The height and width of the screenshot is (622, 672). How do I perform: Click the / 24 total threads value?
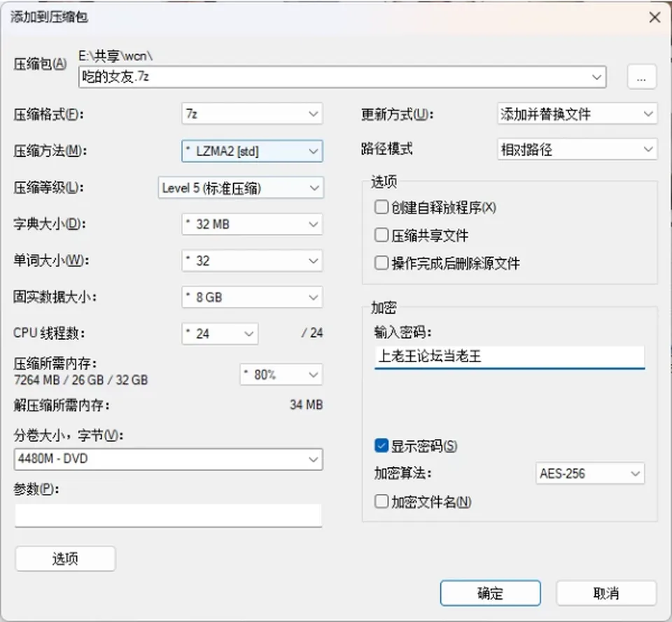(312, 333)
